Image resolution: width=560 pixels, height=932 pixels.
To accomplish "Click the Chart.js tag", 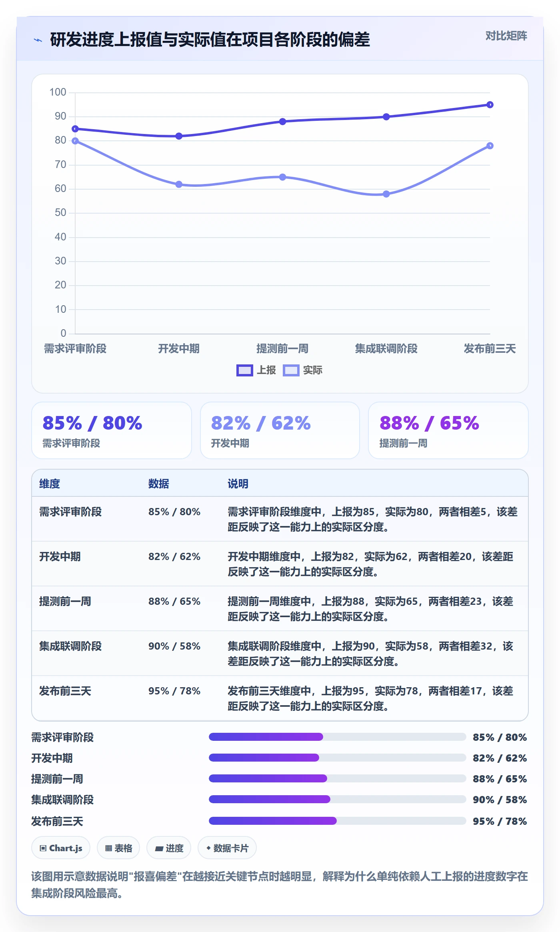I will [x=61, y=848].
